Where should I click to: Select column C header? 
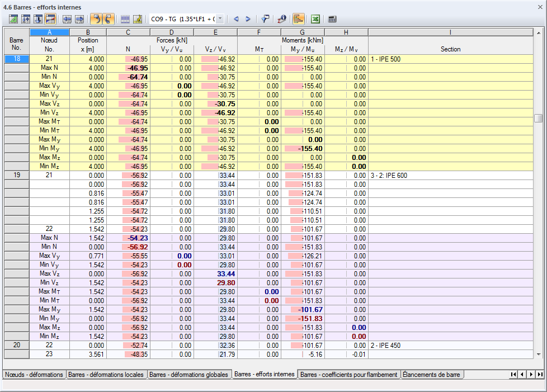tap(128, 32)
